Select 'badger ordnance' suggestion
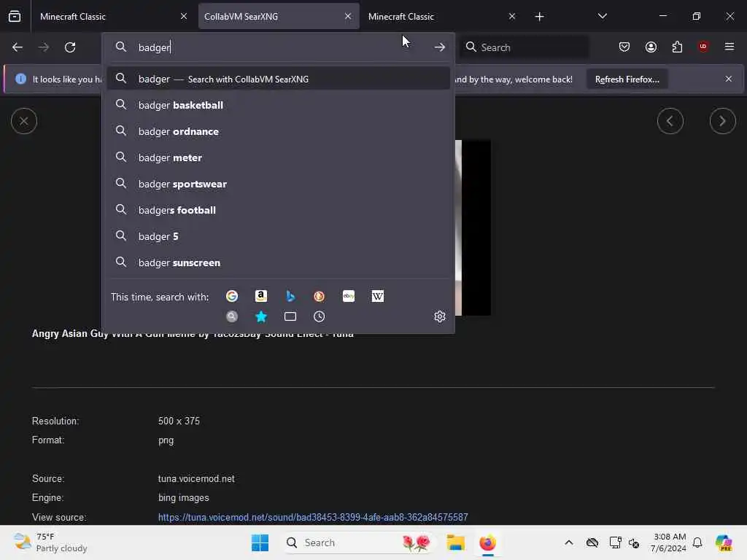Screen dimensions: 747x560 tap(279, 131)
